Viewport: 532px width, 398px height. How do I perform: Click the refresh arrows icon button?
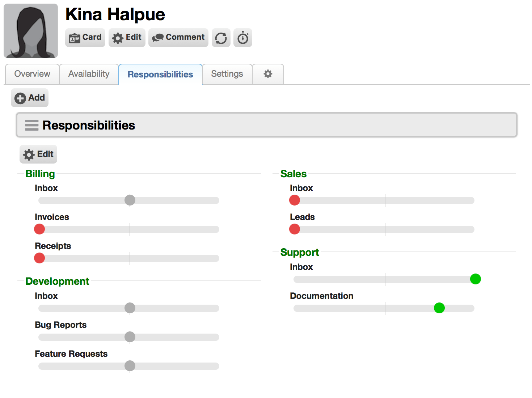(x=221, y=38)
